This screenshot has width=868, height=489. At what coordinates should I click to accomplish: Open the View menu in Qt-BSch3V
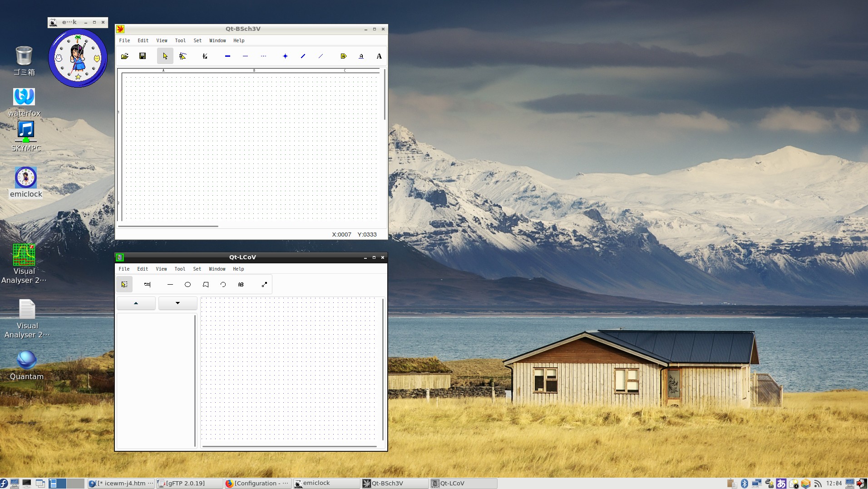point(162,40)
